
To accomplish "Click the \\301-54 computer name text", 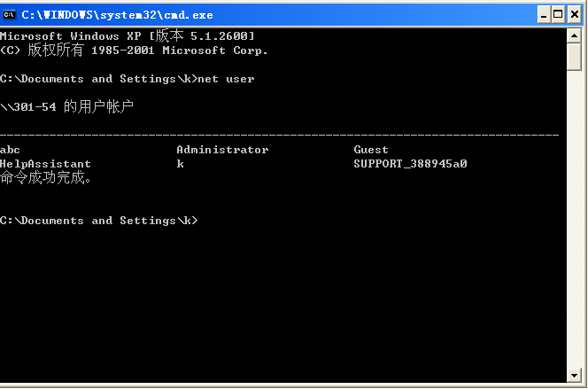I will click(30, 107).
